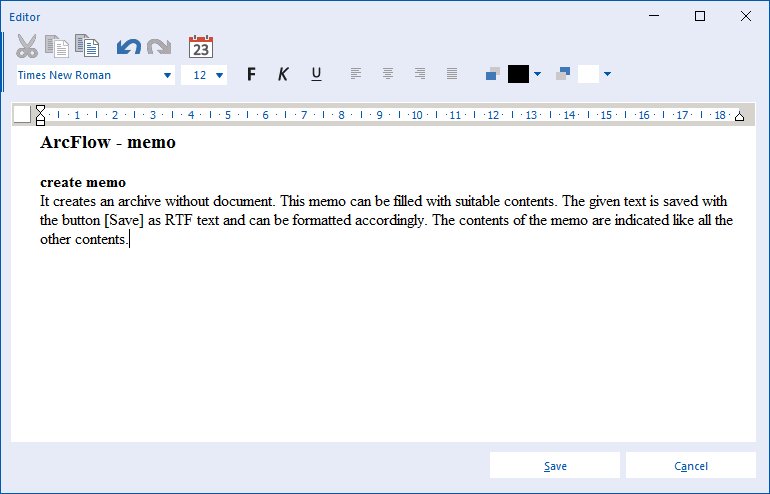The height and width of the screenshot is (494, 770).
Task: Click the white background color swatch
Action: click(588, 74)
